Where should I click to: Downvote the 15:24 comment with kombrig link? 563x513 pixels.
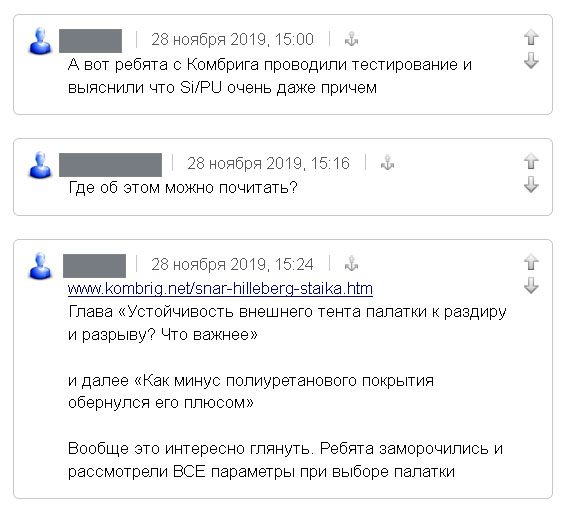click(x=531, y=285)
